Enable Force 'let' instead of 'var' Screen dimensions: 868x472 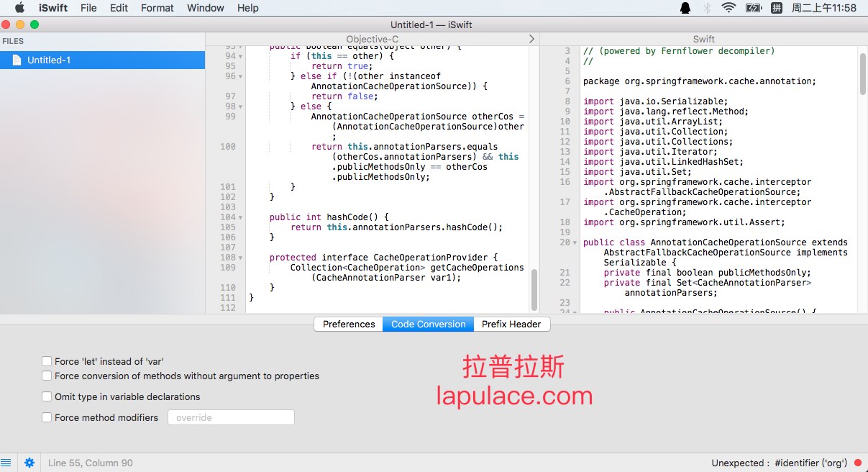[x=47, y=361]
